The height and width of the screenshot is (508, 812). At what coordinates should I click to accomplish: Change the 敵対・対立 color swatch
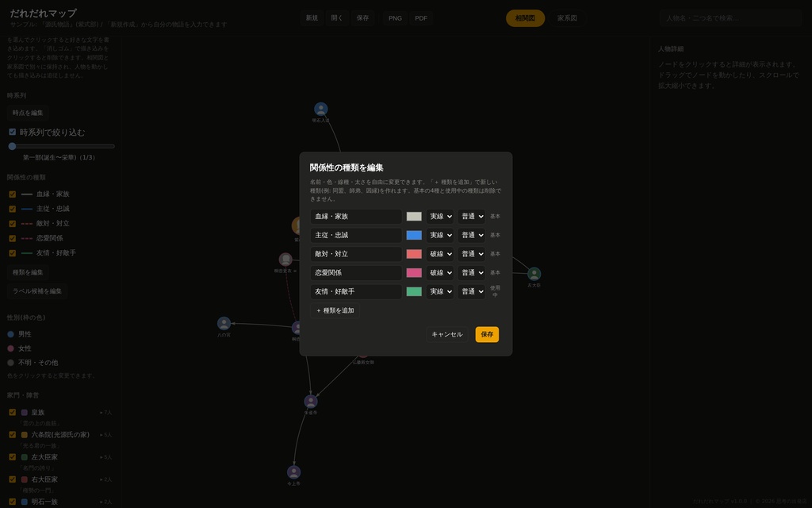414,254
